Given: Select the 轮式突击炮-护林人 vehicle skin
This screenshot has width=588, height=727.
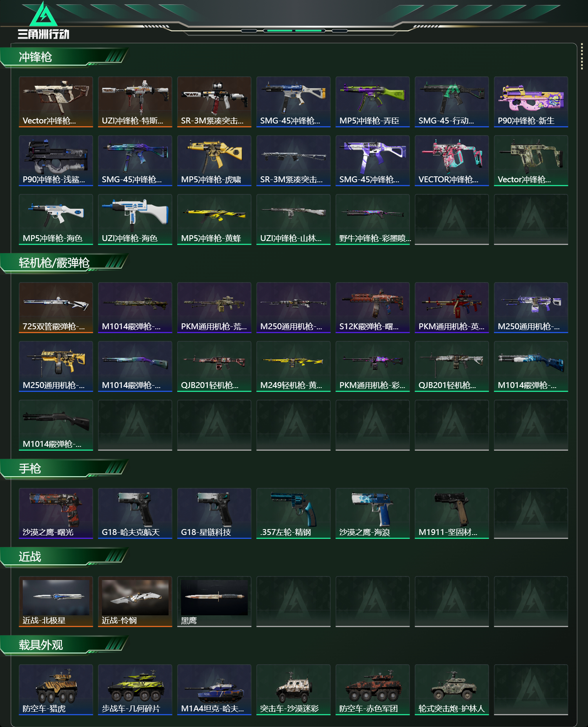Looking at the screenshot, I should [452, 690].
